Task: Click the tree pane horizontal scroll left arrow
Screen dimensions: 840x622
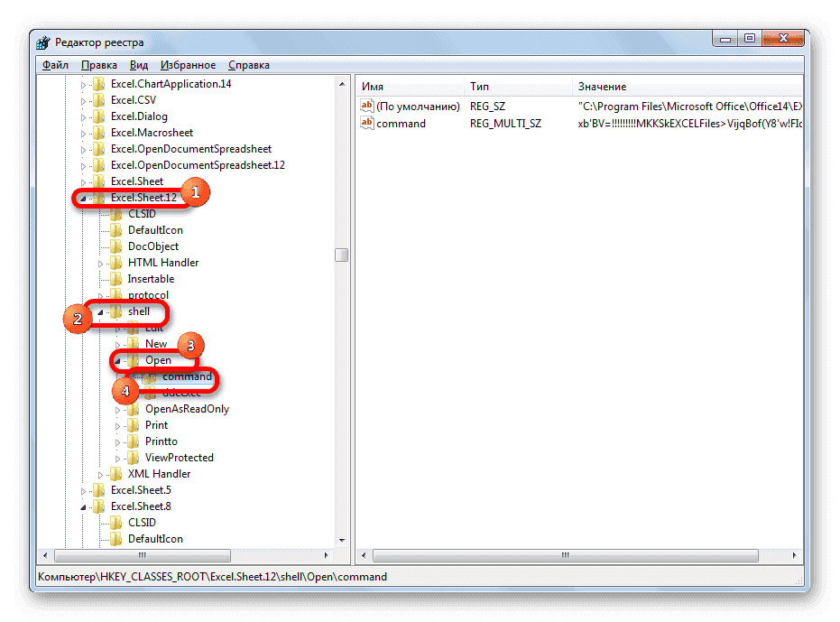Action: 45,555
